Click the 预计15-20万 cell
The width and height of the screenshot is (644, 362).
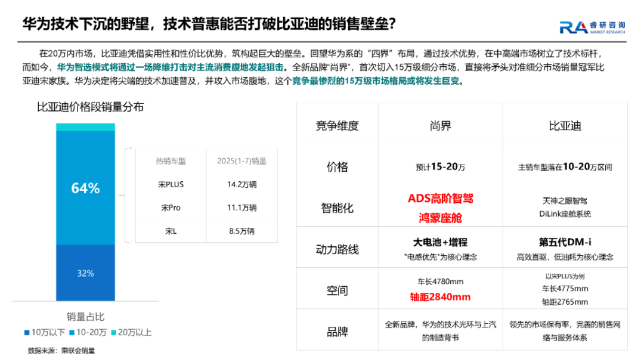click(440, 167)
